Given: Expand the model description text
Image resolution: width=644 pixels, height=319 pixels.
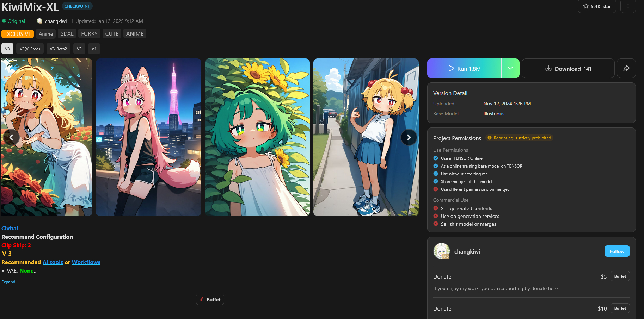Looking at the screenshot, I should pyautogui.click(x=8, y=282).
